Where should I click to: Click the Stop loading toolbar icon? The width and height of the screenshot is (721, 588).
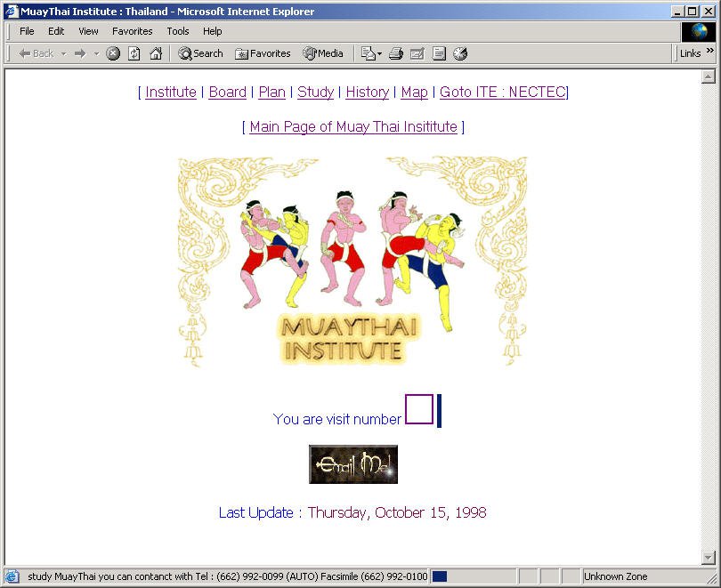click(113, 53)
